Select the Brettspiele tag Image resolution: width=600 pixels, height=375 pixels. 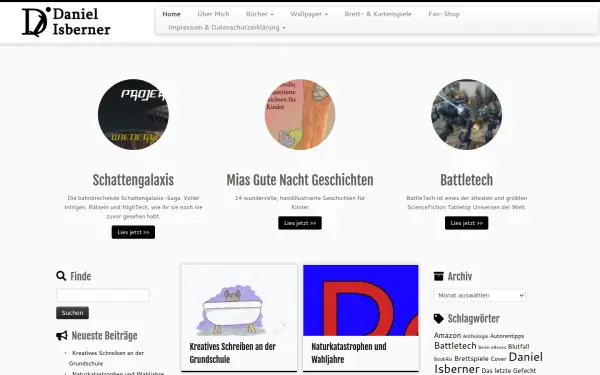(x=471, y=359)
